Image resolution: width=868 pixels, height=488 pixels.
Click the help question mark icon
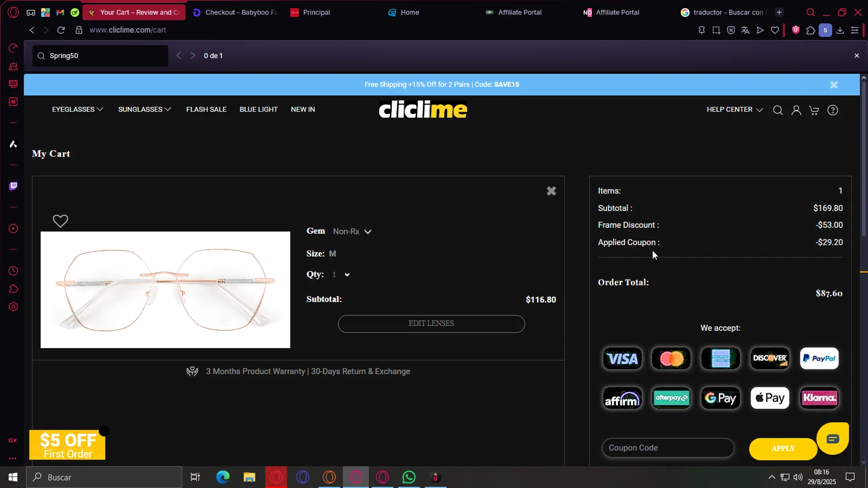click(833, 110)
